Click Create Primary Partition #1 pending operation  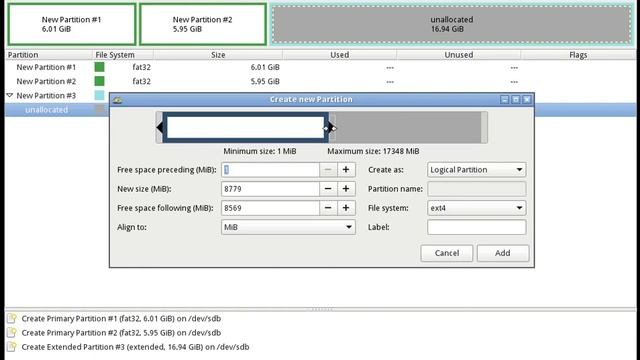tap(121, 318)
